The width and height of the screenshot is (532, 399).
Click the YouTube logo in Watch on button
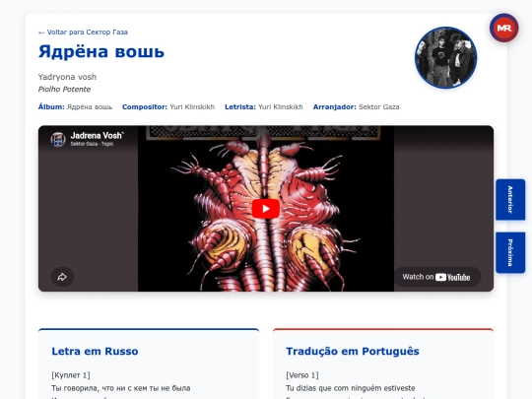(452, 277)
